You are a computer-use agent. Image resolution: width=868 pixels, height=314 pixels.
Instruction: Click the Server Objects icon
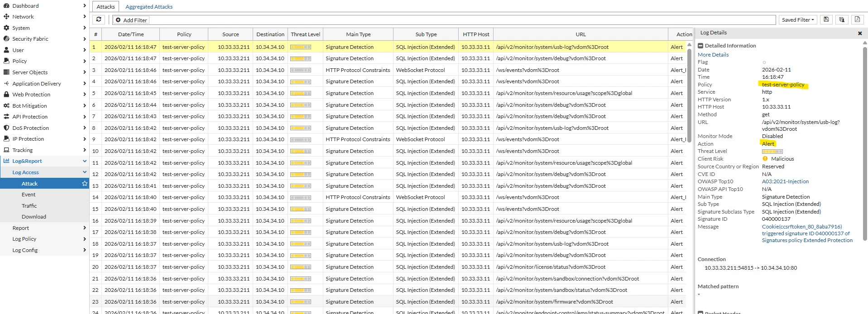6,72
